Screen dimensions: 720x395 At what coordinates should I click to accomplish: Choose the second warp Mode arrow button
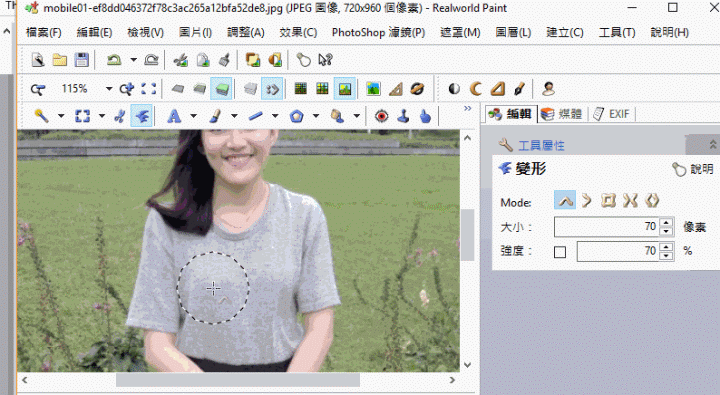click(586, 201)
